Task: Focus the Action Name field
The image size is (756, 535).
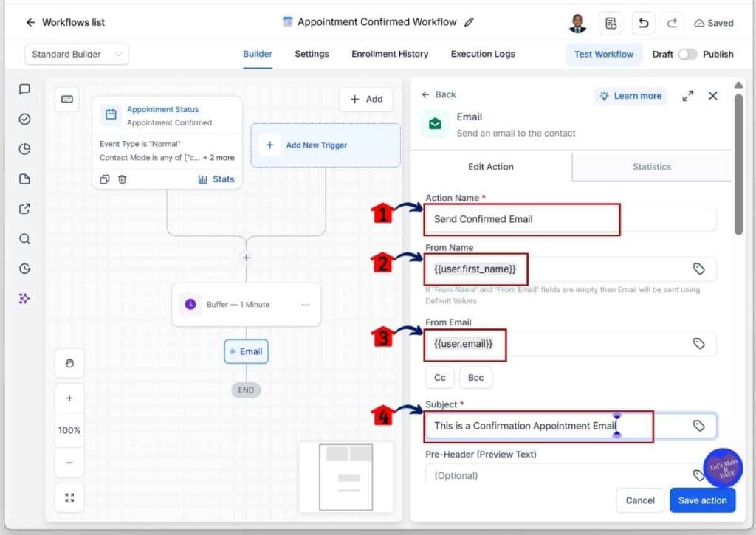Action: click(571, 219)
